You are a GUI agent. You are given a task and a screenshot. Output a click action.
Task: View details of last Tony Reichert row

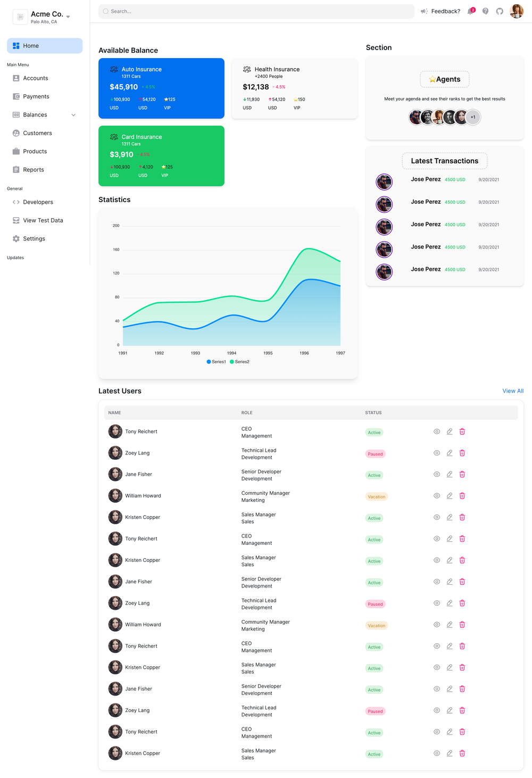click(437, 732)
